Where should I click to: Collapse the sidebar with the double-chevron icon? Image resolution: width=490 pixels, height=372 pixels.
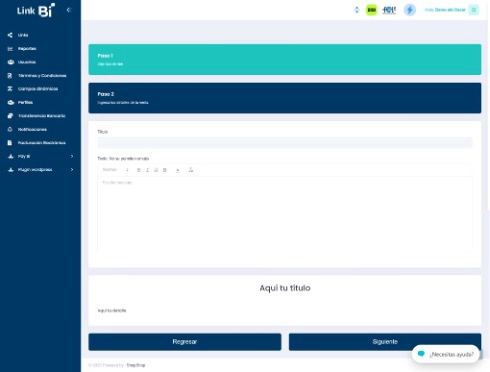click(69, 10)
